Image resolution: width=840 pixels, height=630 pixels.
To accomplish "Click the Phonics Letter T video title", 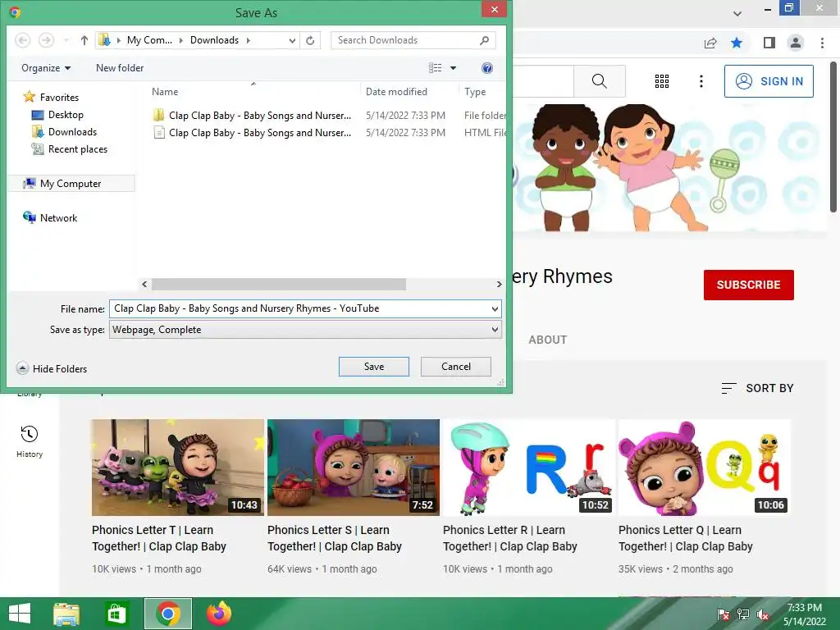I will click(159, 538).
